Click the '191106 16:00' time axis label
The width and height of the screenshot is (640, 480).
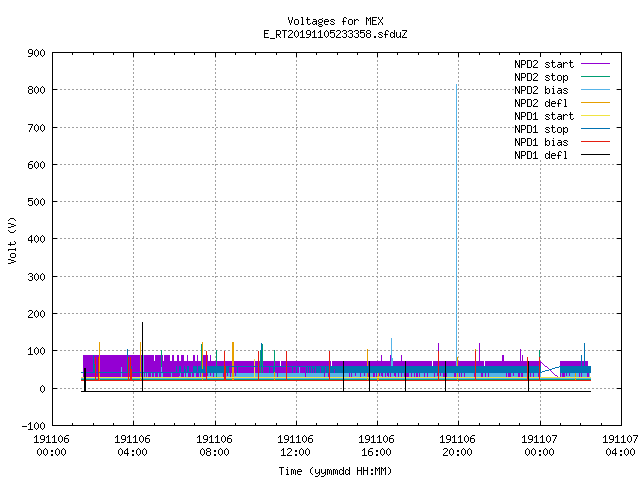[x=376, y=446]
